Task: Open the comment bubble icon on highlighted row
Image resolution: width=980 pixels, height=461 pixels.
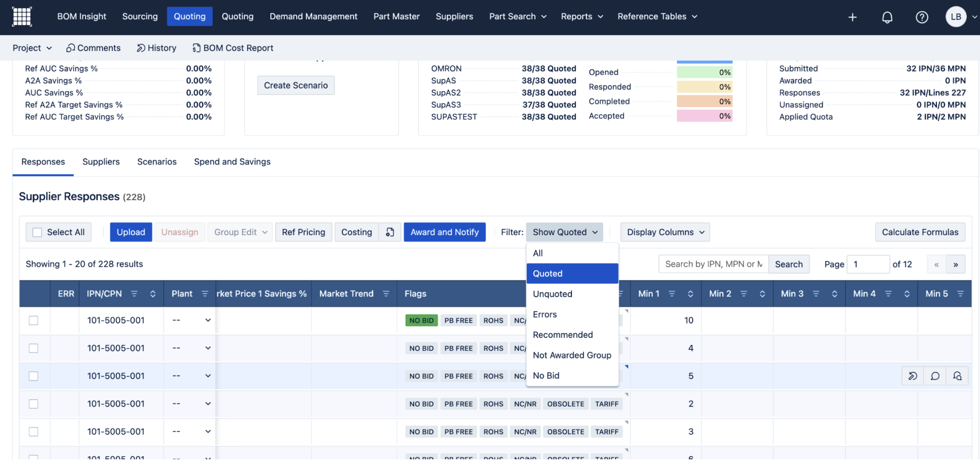Action: 935,376
